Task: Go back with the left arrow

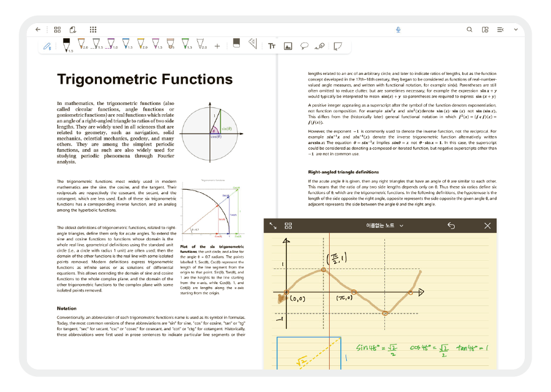Action: tap(38, 29)
